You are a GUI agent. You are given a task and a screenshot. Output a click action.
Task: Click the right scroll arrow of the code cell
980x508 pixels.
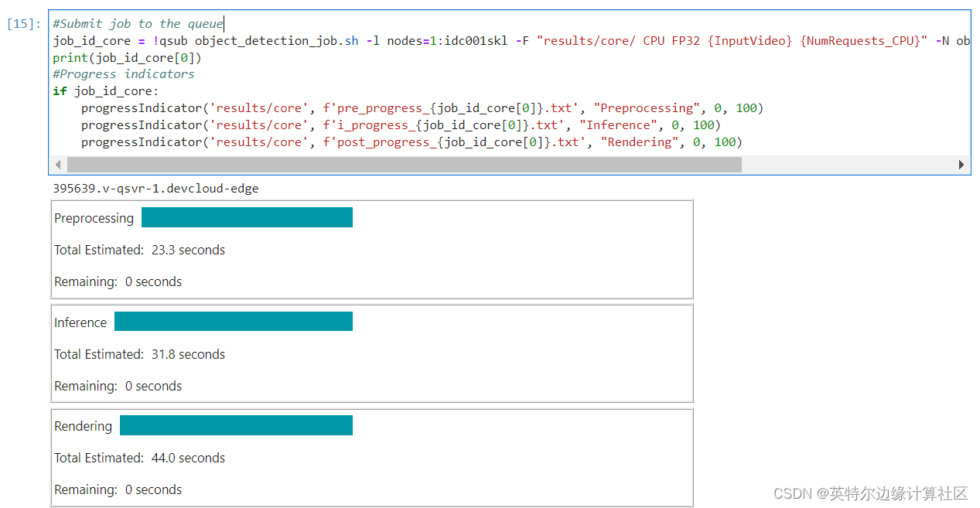point(961,164)
